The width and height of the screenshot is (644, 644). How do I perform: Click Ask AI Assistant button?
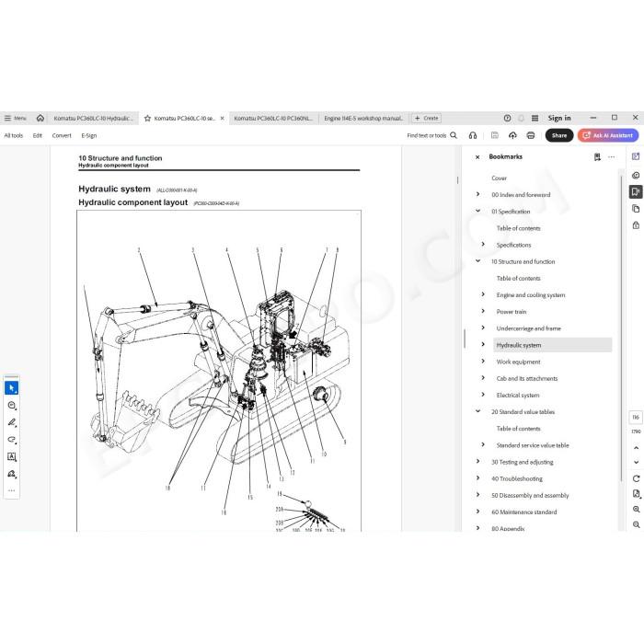608,135
